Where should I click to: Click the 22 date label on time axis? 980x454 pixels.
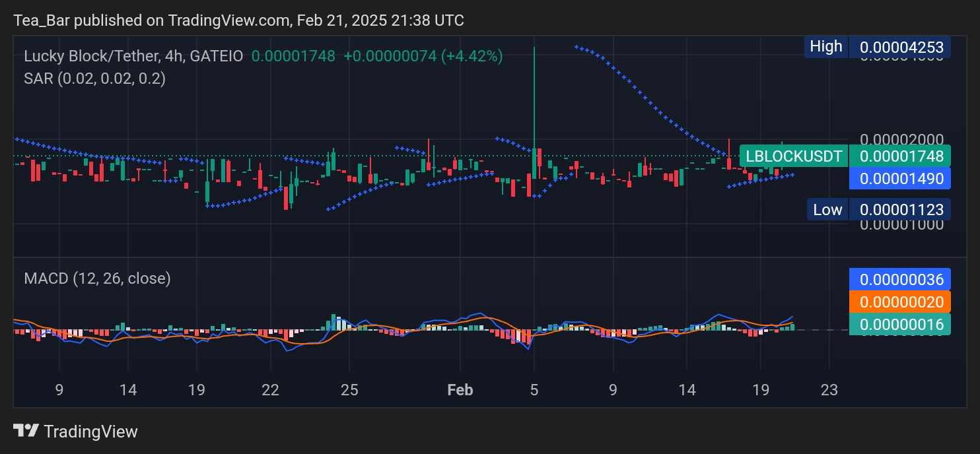270,390
